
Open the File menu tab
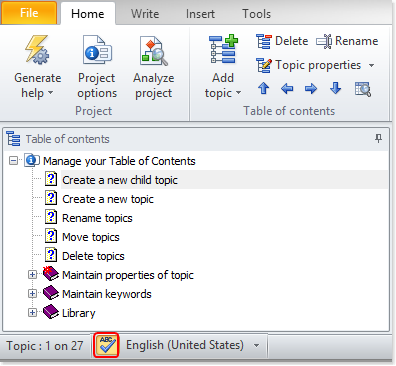click(x=29, y=13)
